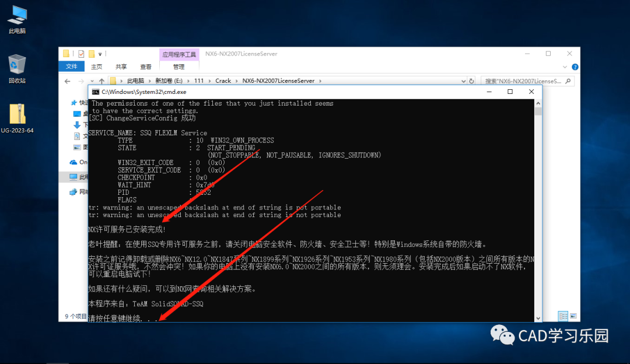Screen dimensions: 630x364
Task: Click the Crack folder breadcrumb
Action: (223, 80)
